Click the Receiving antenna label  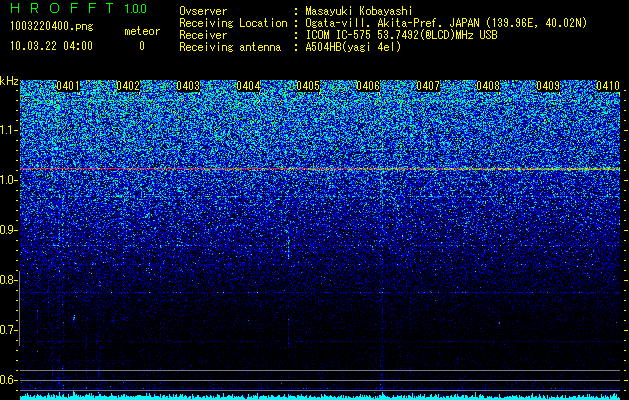click(230, 47)
